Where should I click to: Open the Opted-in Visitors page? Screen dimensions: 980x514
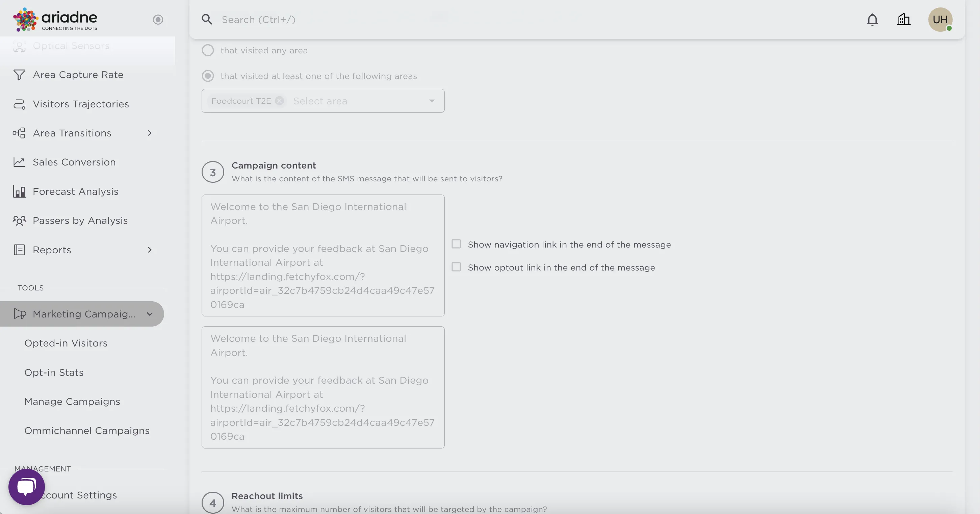(66, 343)
